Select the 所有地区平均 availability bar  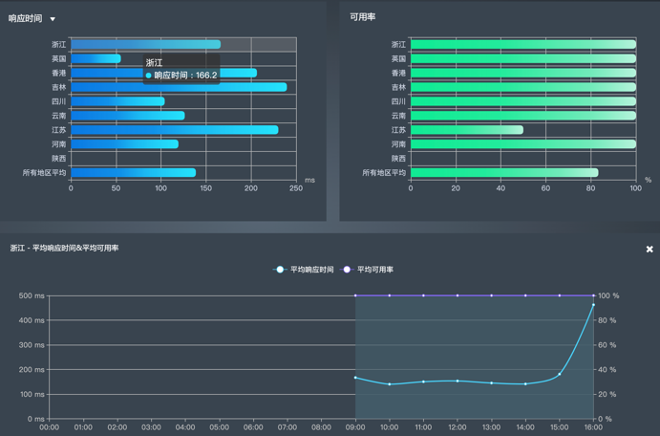point(504,173)
